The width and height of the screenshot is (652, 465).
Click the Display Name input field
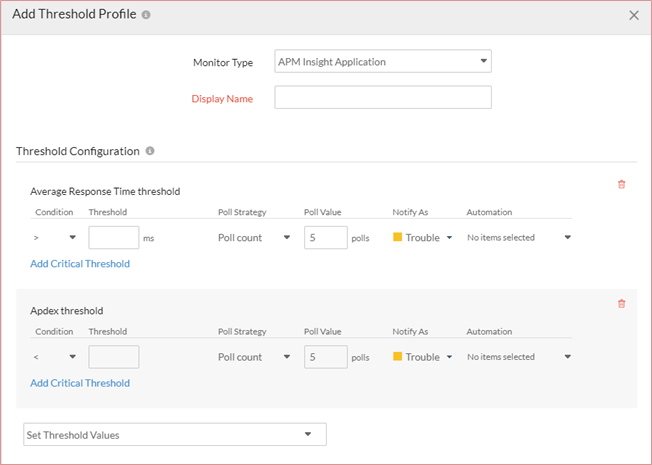pyautogui.click(x=383, y=97)
